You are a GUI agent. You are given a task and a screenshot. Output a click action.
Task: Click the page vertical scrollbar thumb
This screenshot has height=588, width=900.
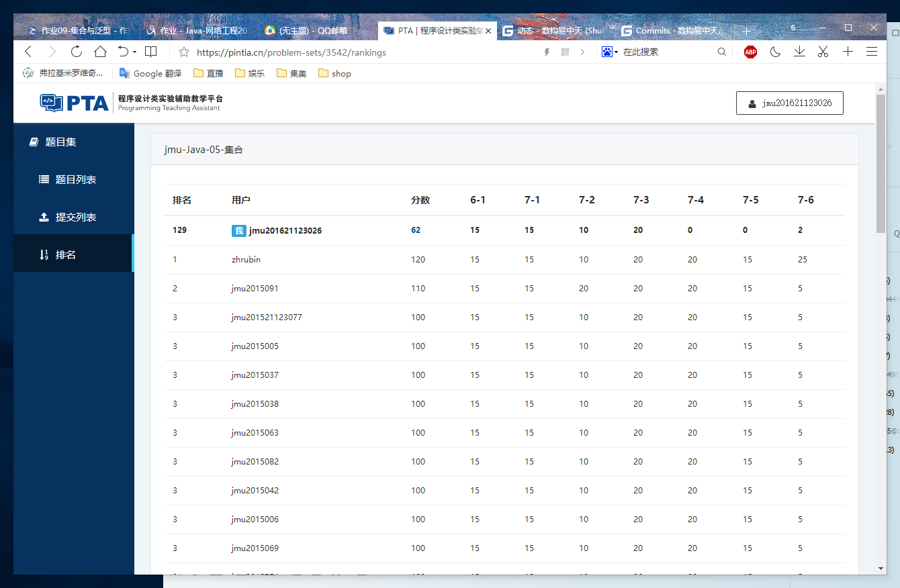881,164
